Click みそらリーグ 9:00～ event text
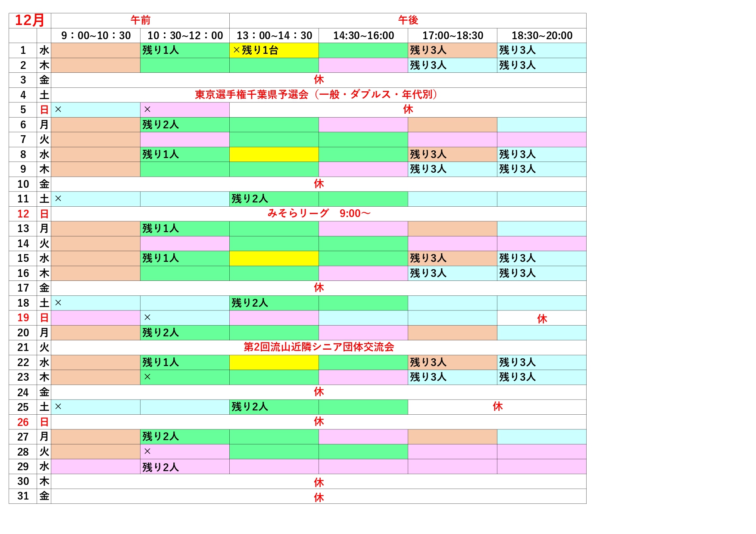Screen dimensions: 756x534 click(319, 213)
